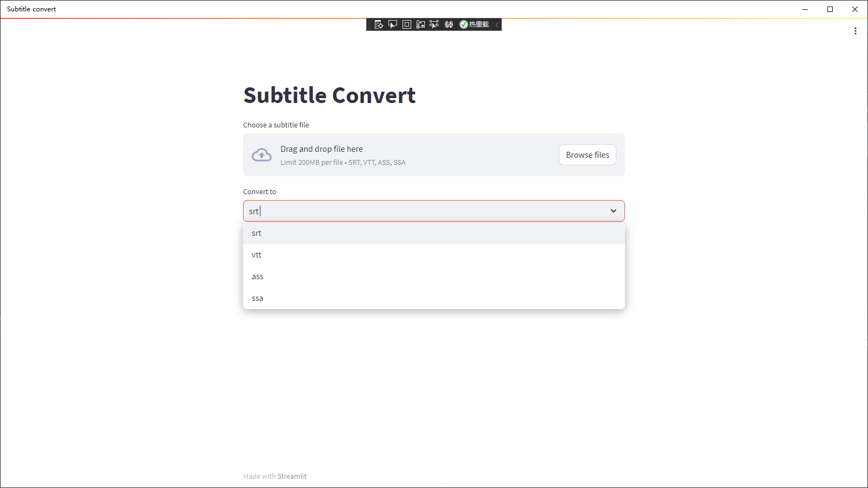Click the Browse files button
868x488 pixels.
(587, 155)
